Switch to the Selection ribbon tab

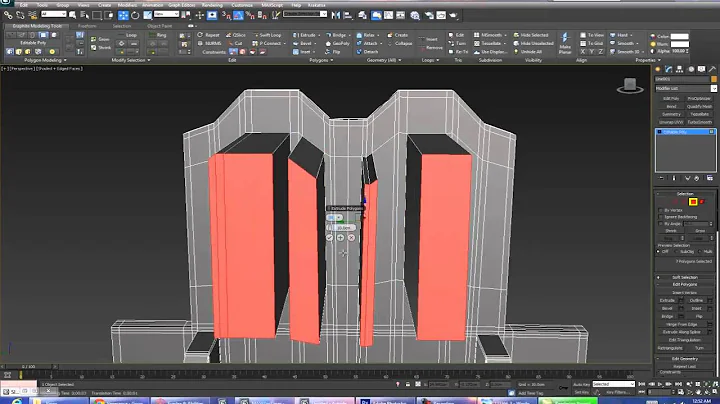122,26
